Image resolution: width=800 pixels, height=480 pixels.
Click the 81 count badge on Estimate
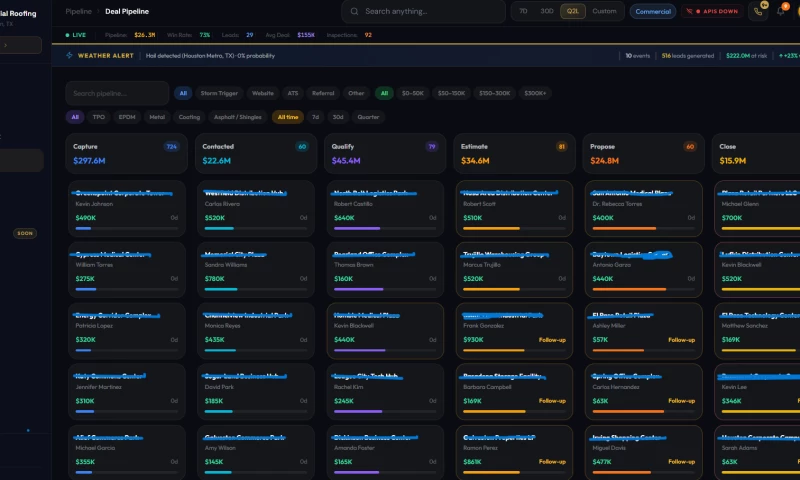click(x=561, y=146)
